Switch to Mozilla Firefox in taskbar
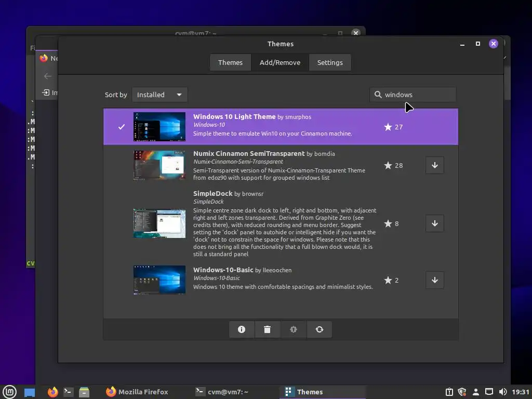This screenshot has width=532, height=399. pos(137,392)
